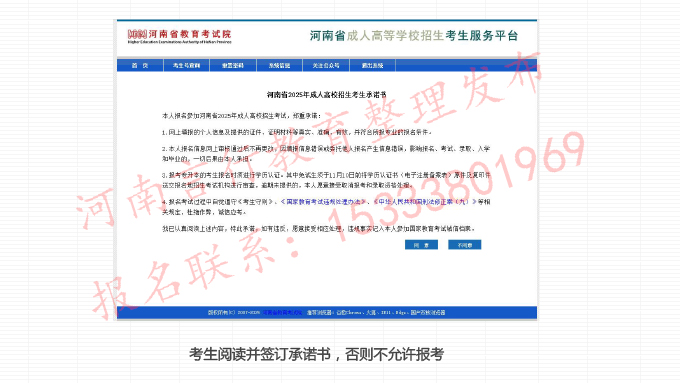The image size is (680, 383).
Task: Click pledge item 2 about 网上审核通过后不再更改
Action: [326, 154]
